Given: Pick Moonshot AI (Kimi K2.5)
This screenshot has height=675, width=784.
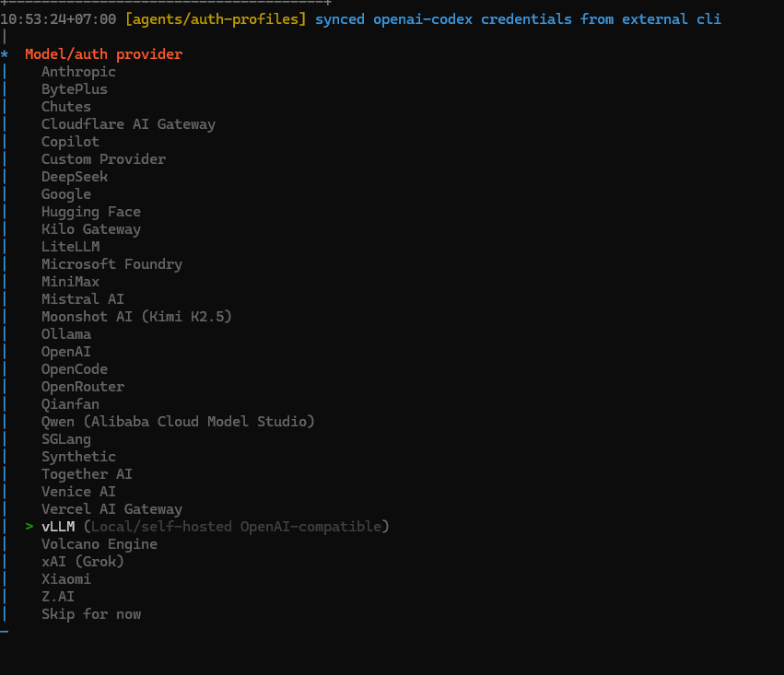Looking at the screenshot, I should (136, 317).
